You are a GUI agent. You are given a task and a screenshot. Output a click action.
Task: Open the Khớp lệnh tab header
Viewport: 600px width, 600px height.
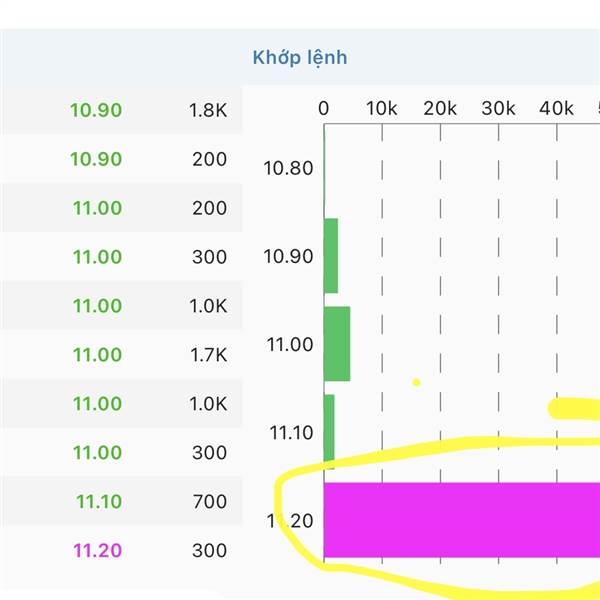[300, 58]
